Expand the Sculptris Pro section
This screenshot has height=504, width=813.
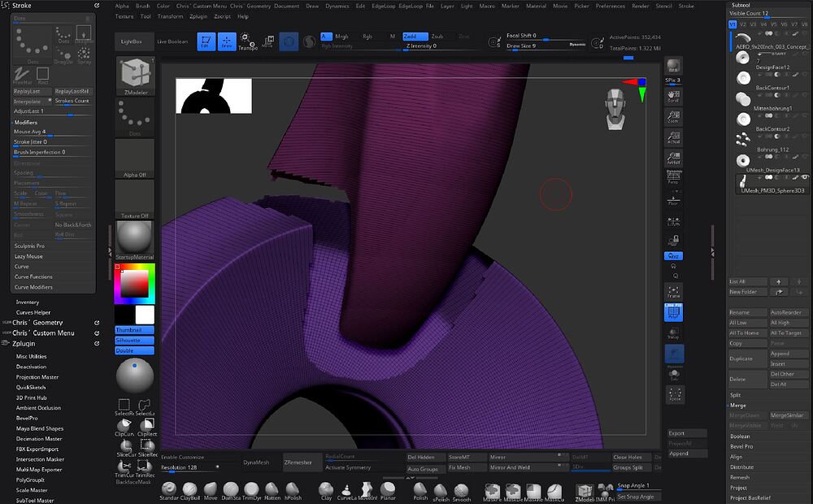[29, 245]
